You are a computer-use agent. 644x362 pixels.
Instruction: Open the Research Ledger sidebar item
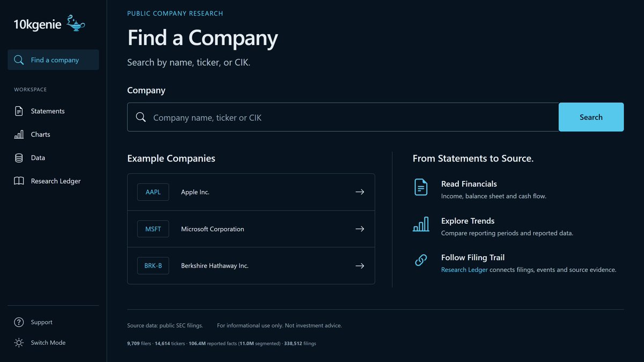point(53,181)
